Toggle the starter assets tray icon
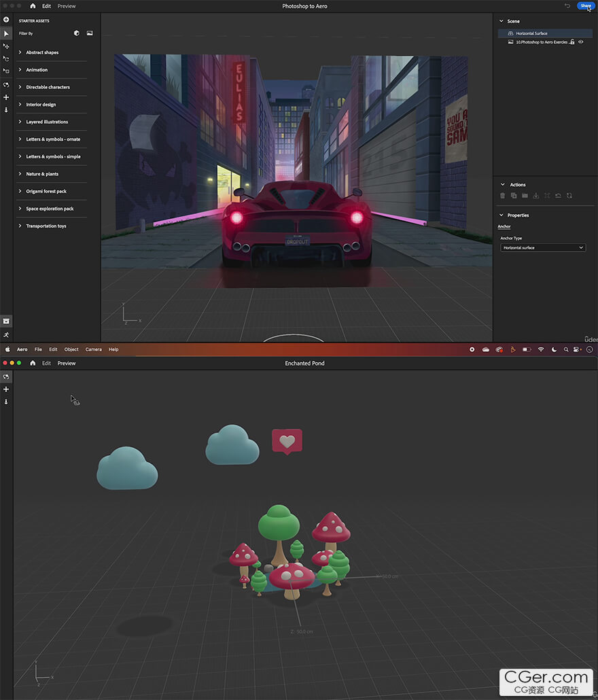598x700 pixels. pyautogui.click(x=6, y=321)
